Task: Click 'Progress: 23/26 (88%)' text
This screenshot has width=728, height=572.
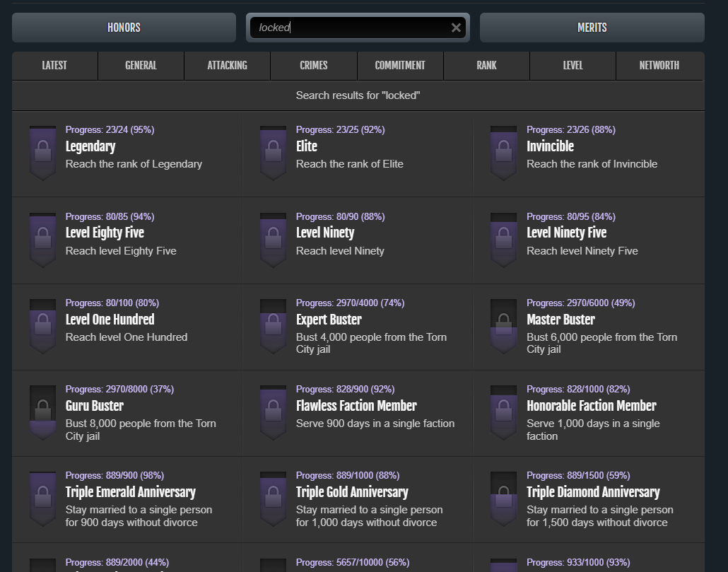Action: click(x=571, y=130)
